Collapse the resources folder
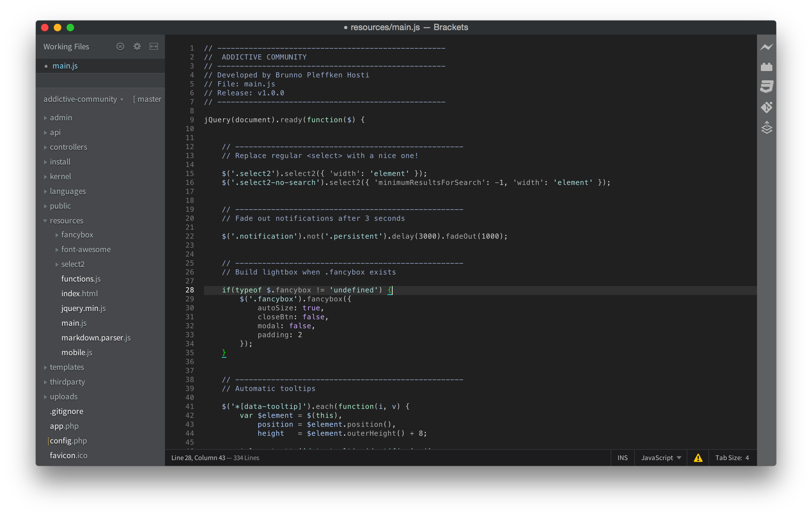 [45, 221]
